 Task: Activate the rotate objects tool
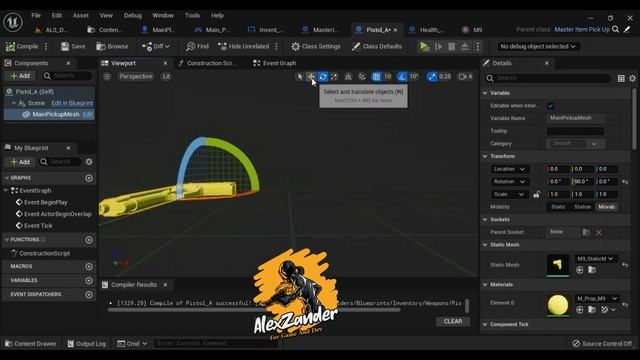322,76
